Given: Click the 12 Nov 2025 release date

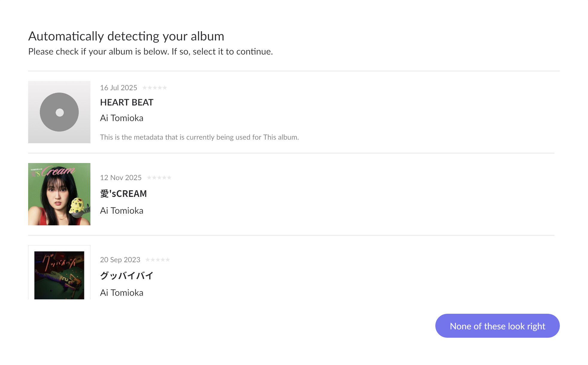Looking at the screenshot, I should click(x=121, y=178).
